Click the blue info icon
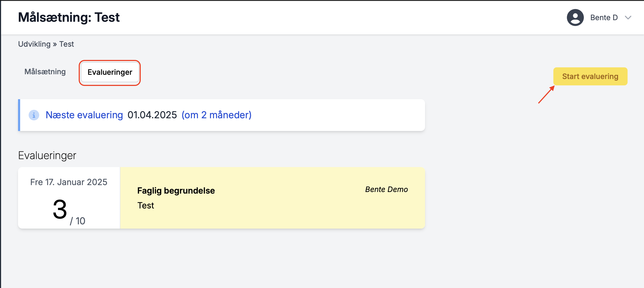Screen dimensions: 644x288 click(34, 115)
